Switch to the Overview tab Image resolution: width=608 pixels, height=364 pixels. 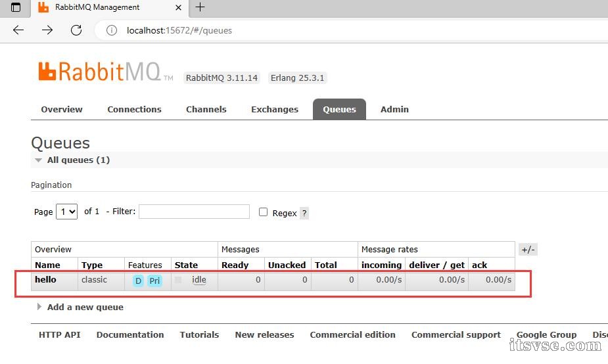[62, 109]
